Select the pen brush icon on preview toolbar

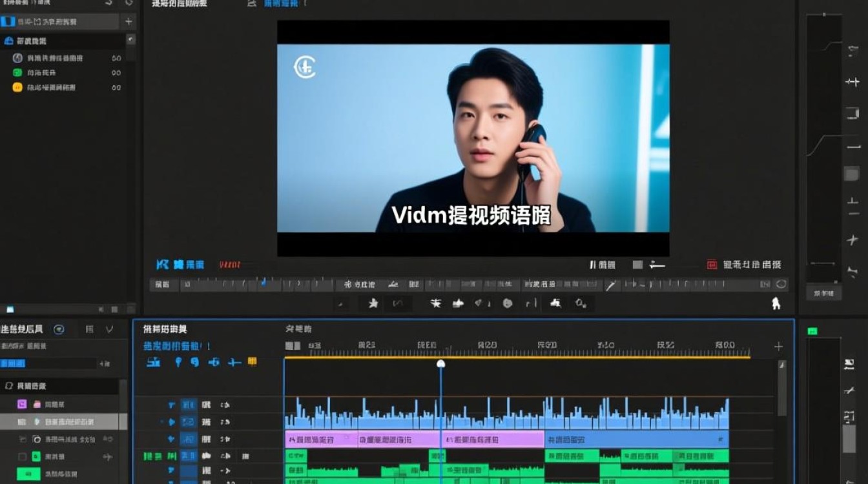click(x=610, y=285)
